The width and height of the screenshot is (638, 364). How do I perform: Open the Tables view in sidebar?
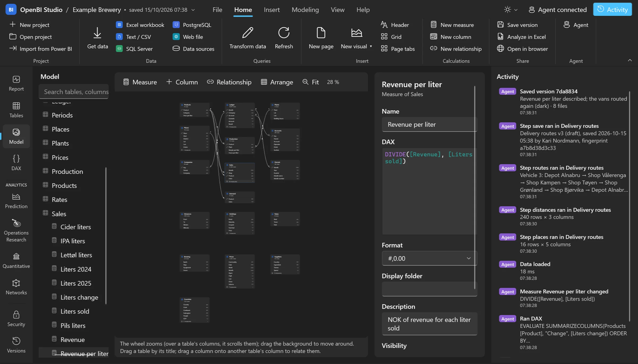click(x=16, y=110)
